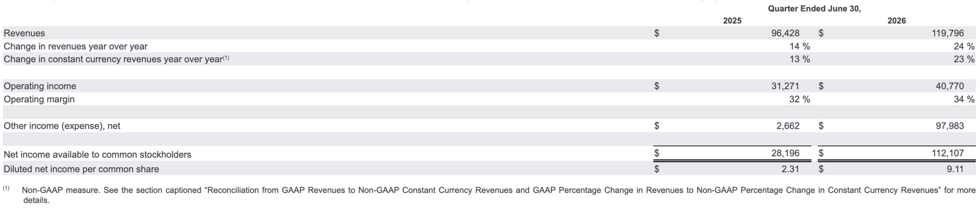Select the 112,107 net income value
980x213 pixels.
tap(948, 153)
